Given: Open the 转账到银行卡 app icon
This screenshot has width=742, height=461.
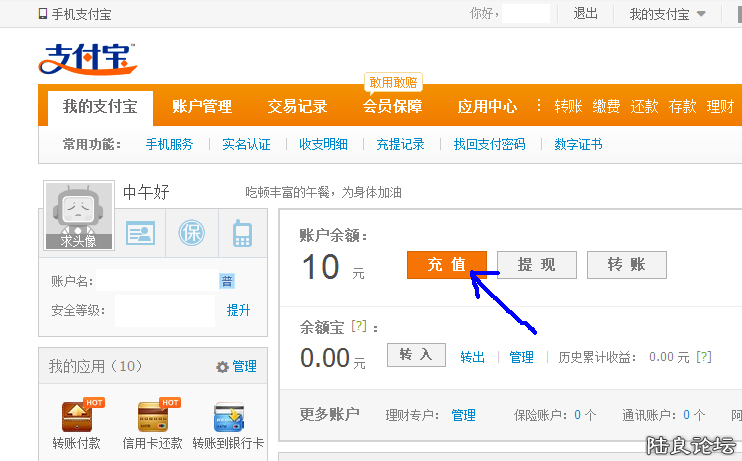Looking at the screenshot, I should click(x=229, y=418).
